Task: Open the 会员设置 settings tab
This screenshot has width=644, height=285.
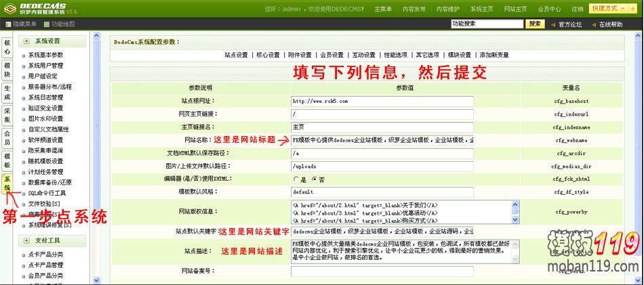Action: (x=332, y=55)
